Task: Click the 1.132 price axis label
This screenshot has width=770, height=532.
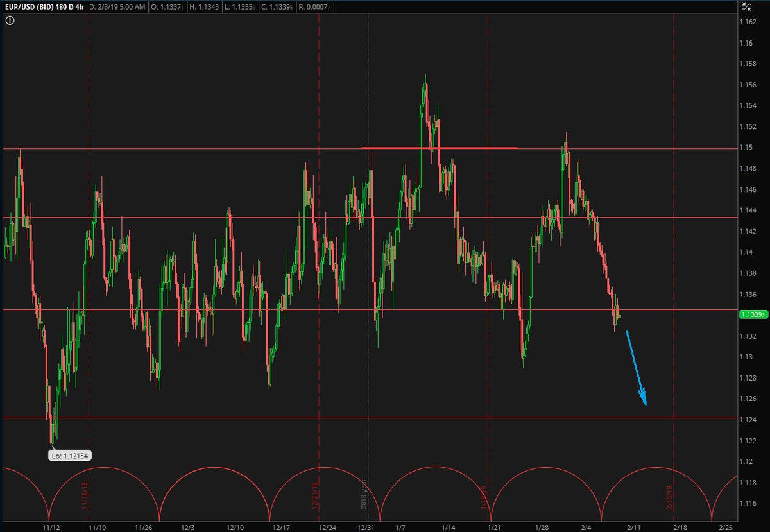Action: 748,336
